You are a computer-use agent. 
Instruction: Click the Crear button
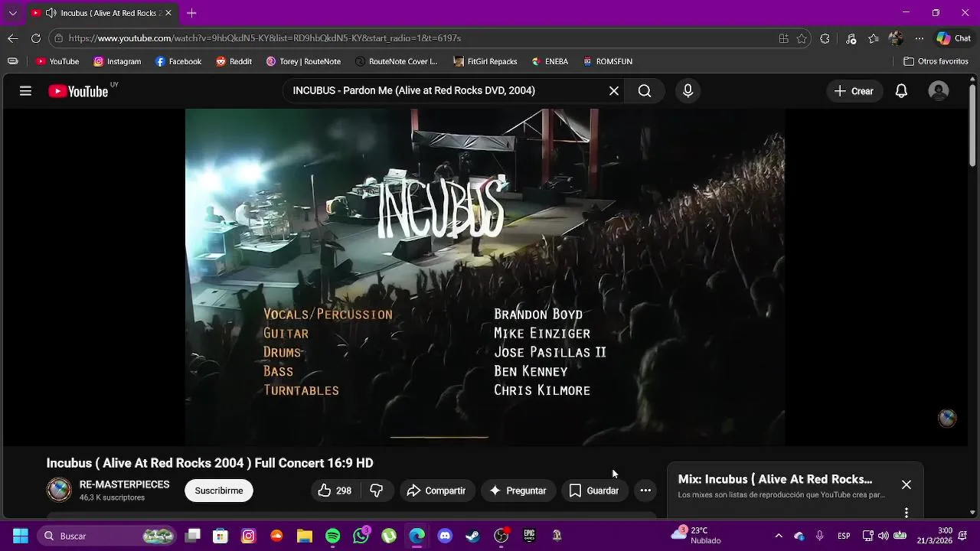[x=854, y=91]
